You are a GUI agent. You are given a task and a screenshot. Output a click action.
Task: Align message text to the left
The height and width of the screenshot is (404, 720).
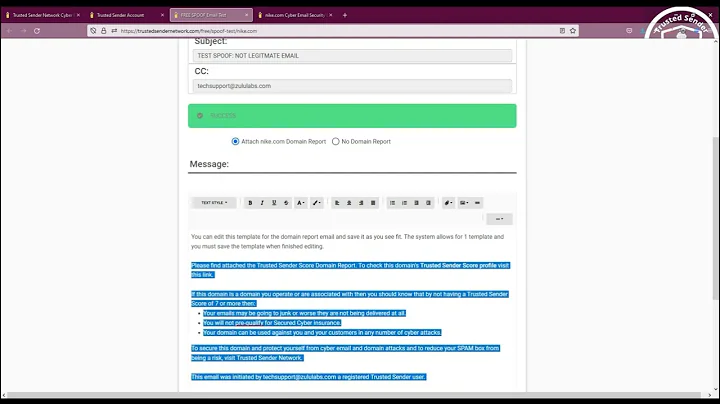[x=337, y=203]
